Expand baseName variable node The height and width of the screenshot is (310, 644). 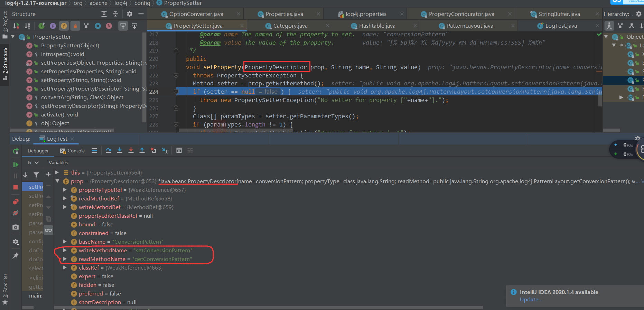click(x=65, y=242)
